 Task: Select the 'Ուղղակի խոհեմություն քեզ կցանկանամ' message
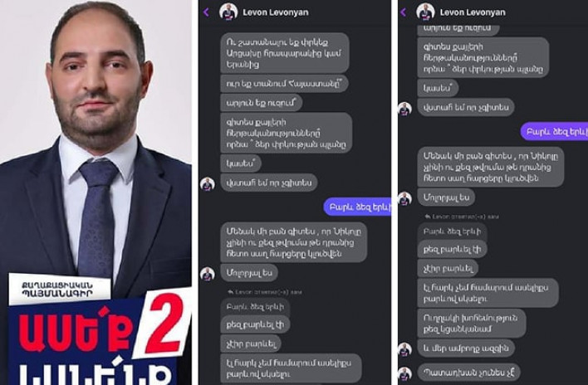pyautogui.click(x=472, y=324)
